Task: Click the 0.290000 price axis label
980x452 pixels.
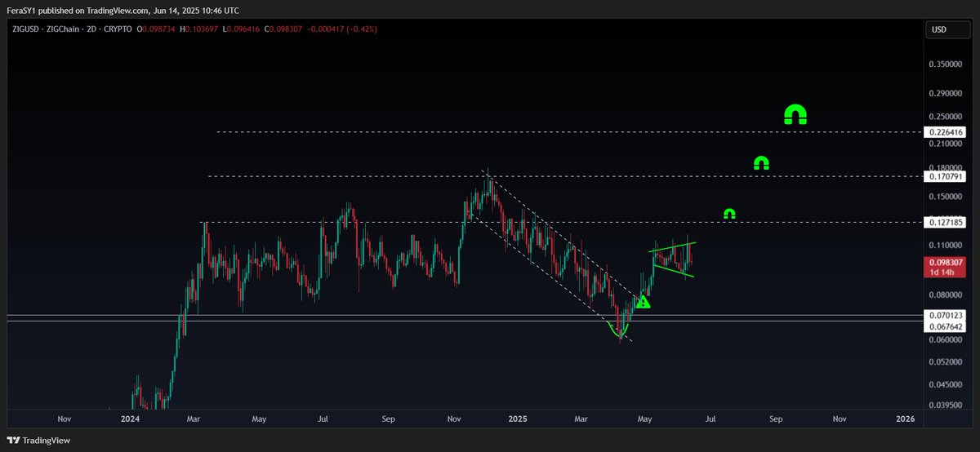Action: click(945, 95)
